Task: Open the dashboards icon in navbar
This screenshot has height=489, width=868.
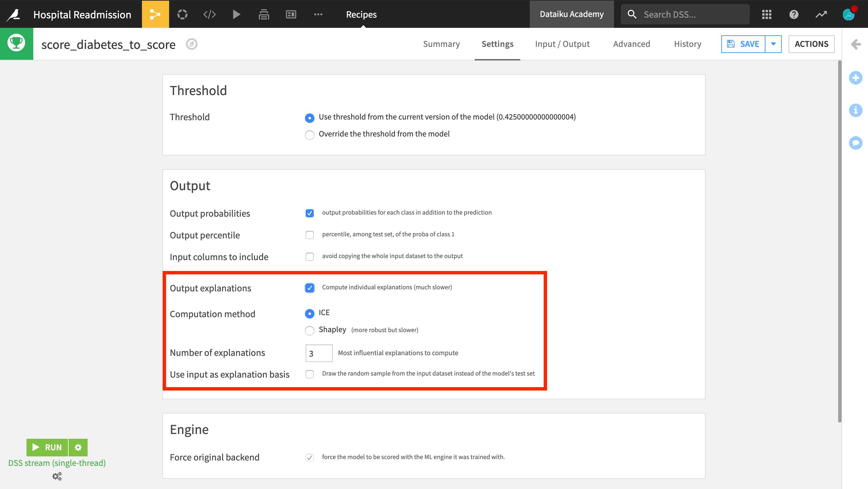Action: [291, 14]
